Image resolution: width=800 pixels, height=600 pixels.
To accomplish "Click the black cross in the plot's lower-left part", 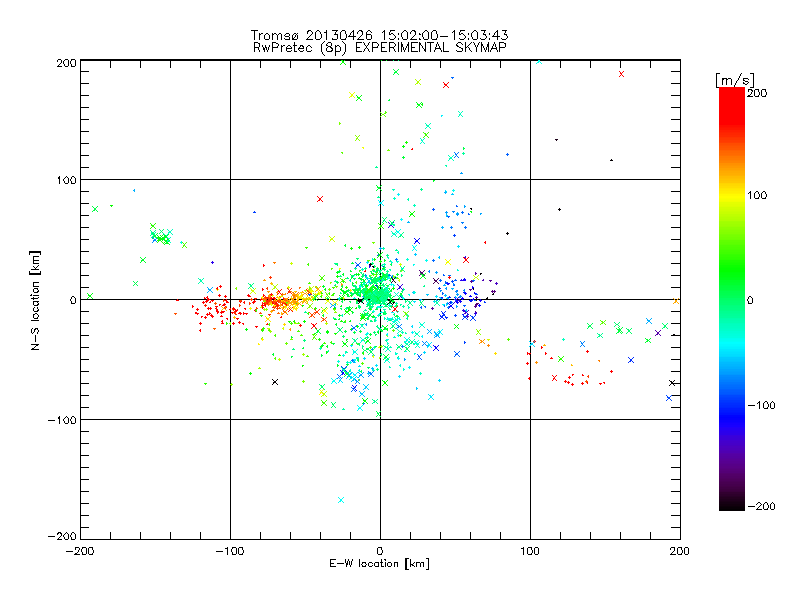I will click(275, 382).
